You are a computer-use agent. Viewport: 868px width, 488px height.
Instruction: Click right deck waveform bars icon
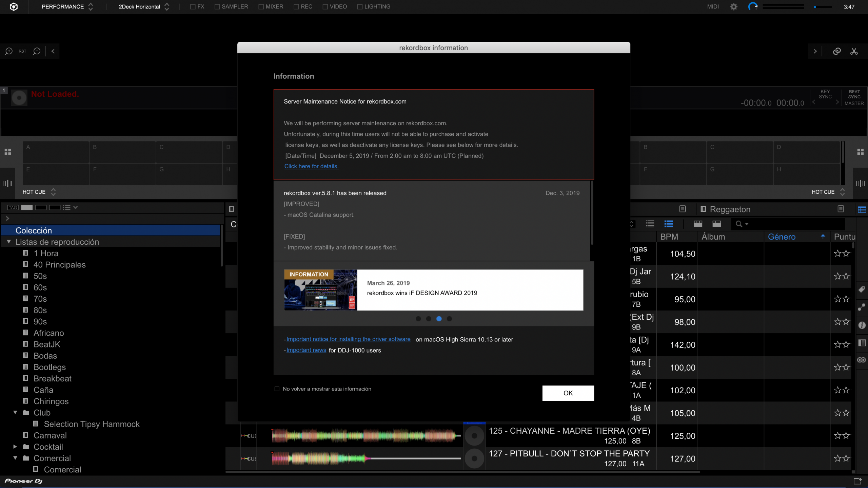[x=860, y=183]
